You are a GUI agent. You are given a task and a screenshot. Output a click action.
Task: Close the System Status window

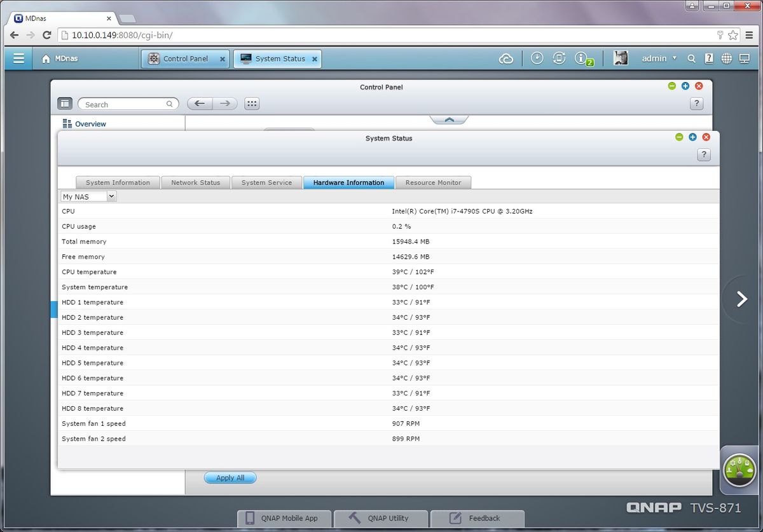coord(706,137)
